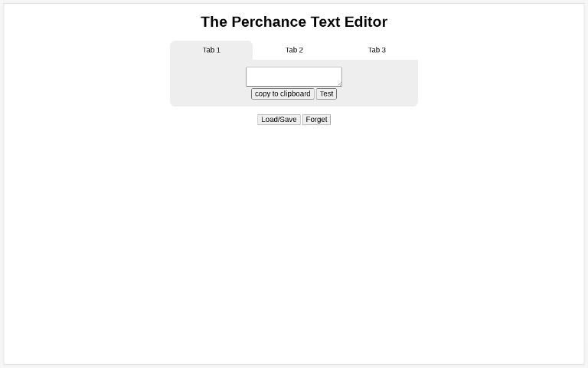
Task: Activate the middle tab labeled Tab 2
Action: [294, 50]
